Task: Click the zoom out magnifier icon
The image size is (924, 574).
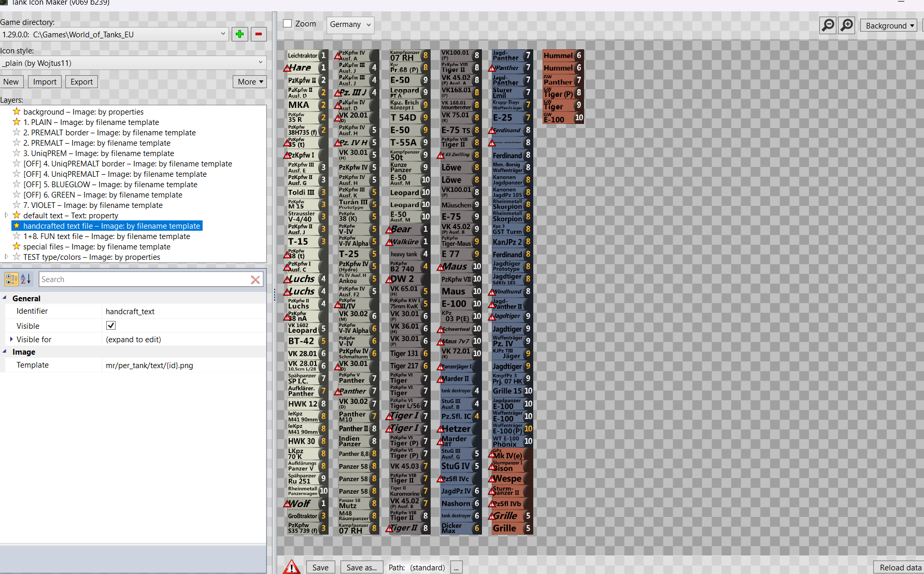Action: [x=828, y=25]
